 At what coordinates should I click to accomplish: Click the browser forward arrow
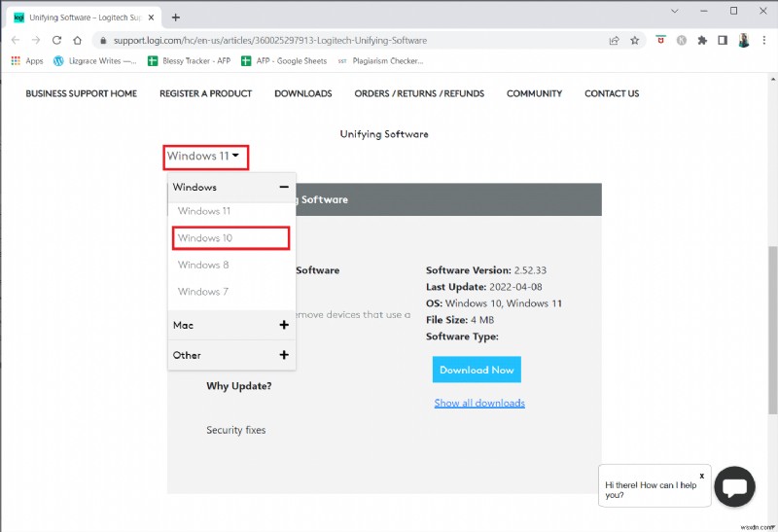pyautogui.click(x=36, y=40)
